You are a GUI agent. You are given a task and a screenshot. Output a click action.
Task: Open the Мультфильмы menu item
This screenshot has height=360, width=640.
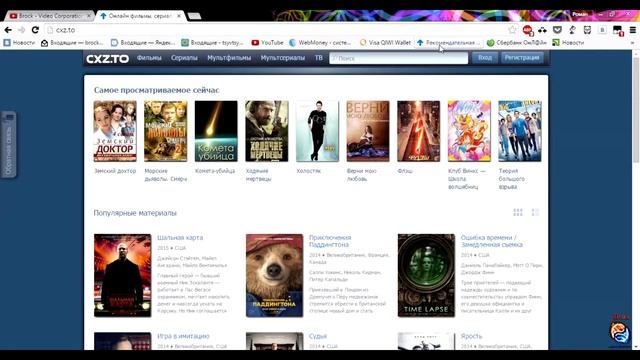229,58
